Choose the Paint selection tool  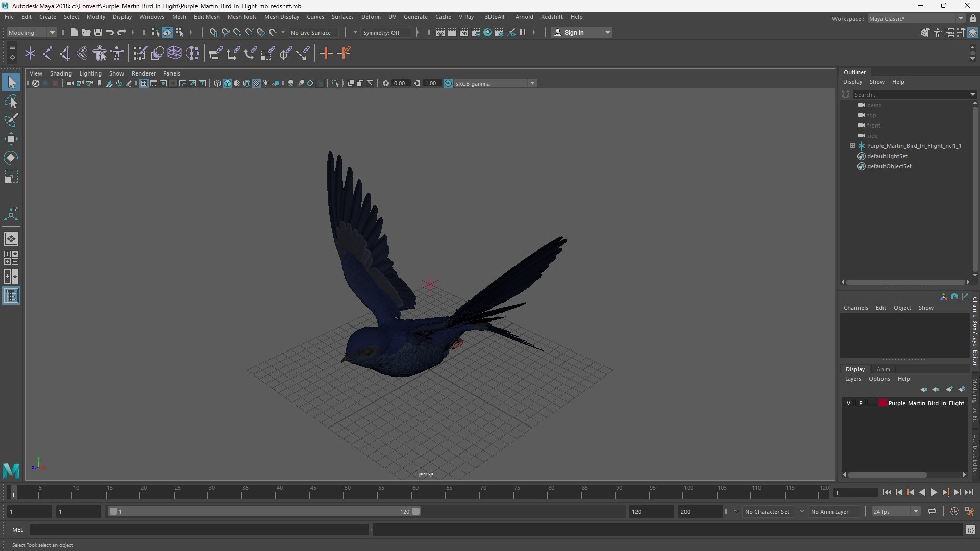pos(11,120)
